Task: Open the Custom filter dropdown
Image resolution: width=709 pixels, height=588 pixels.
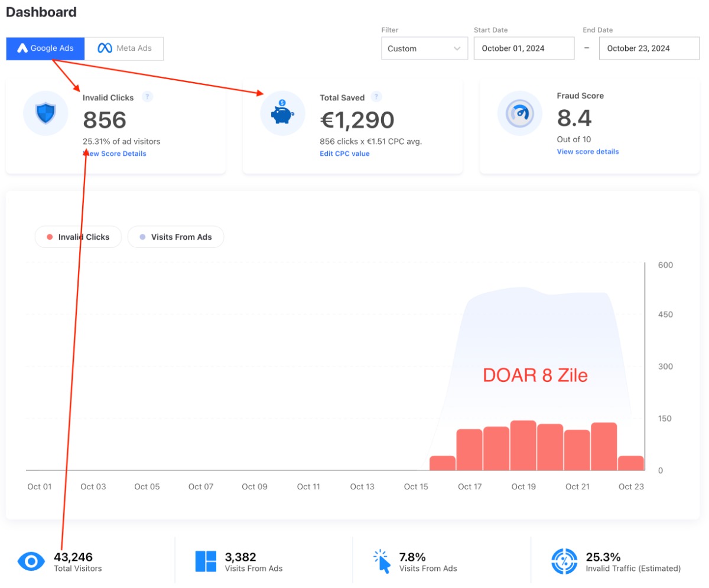Action: [x=424, y=48]
